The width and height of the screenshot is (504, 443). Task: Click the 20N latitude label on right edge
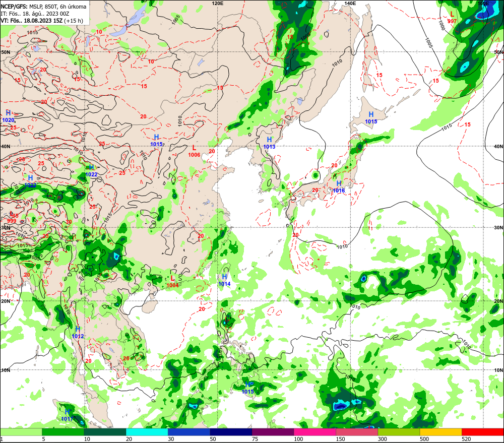(x=498, y=301)
